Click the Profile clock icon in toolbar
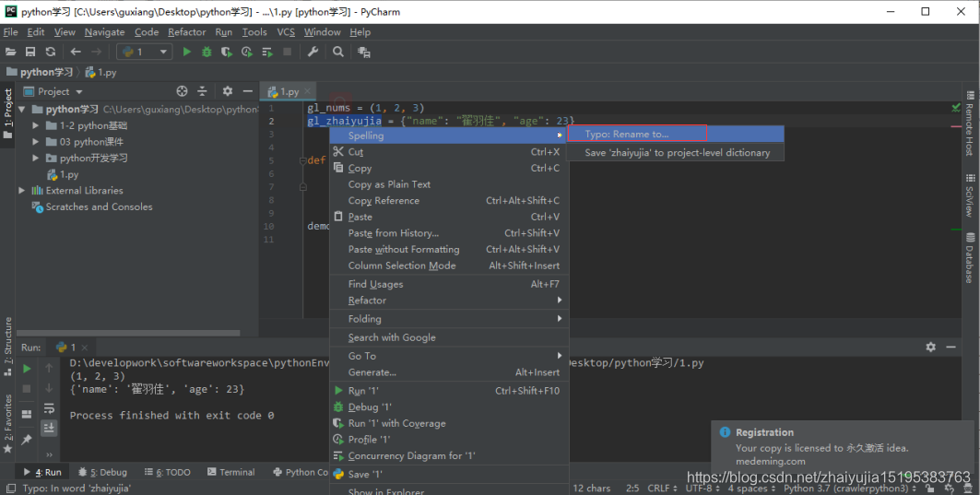Image resolution: width=980 pixels, height=495 pixels. coord(247,52)
